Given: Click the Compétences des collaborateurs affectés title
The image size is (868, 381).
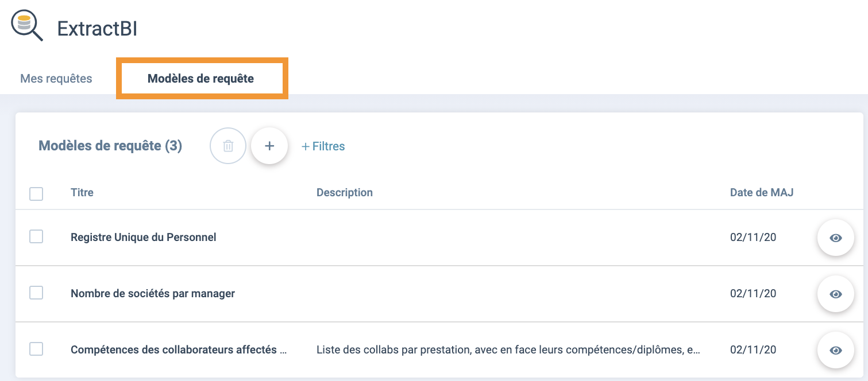Looking at the screenshot, I should (x=179, y=349).
